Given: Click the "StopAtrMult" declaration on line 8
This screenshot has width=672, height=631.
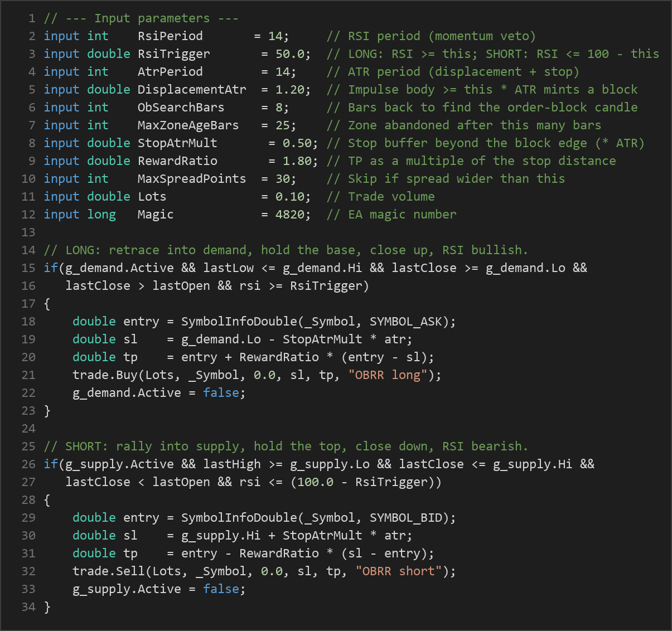Looking at the screenshot, I should [177, 143].
